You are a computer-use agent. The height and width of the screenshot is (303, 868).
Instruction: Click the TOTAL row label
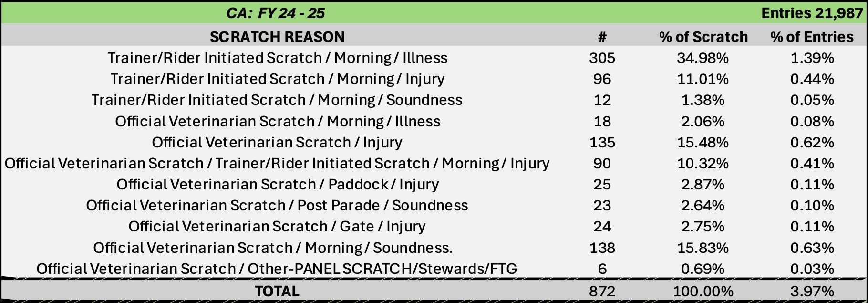277,291
